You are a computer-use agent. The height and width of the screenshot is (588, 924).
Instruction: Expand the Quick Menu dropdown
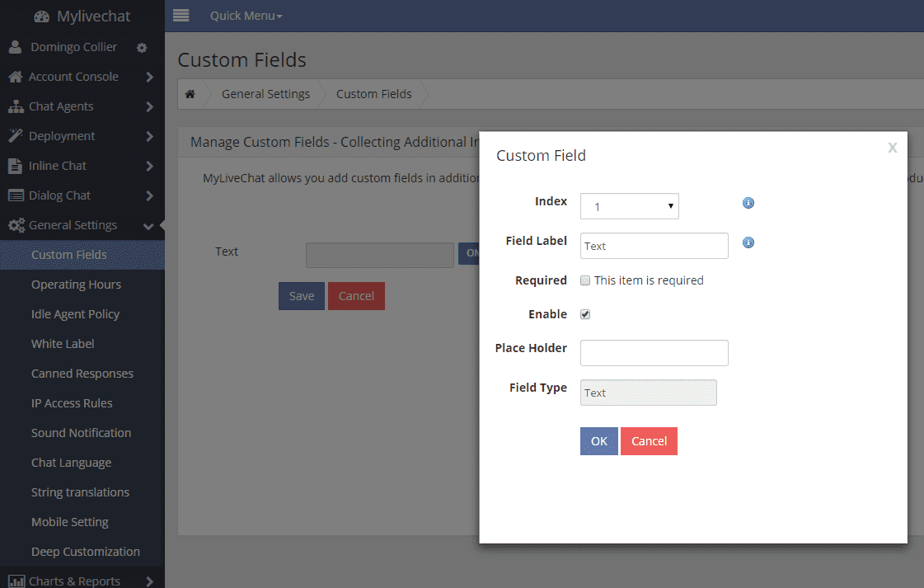(244, 15)
